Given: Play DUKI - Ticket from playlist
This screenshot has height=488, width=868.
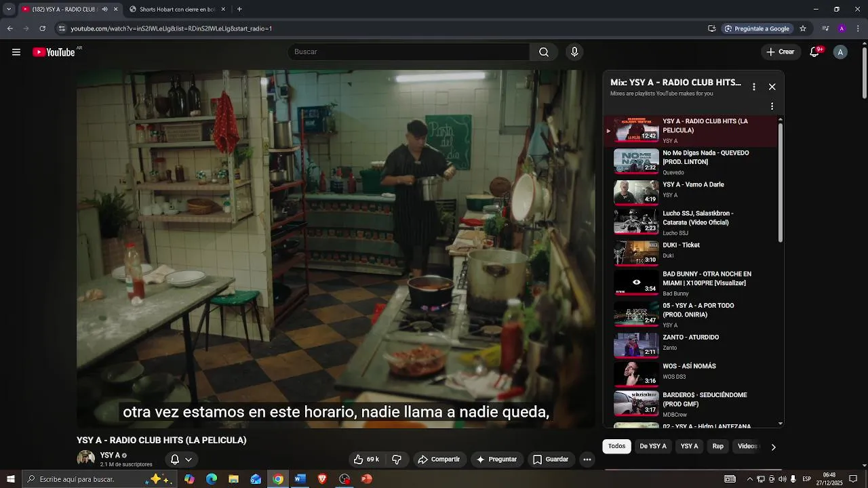Looking at the screenshot, I should pyautogui.click(x=690, y=252).
